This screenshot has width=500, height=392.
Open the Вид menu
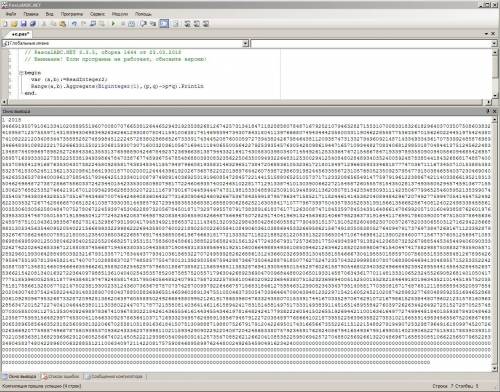pos(49,14)
